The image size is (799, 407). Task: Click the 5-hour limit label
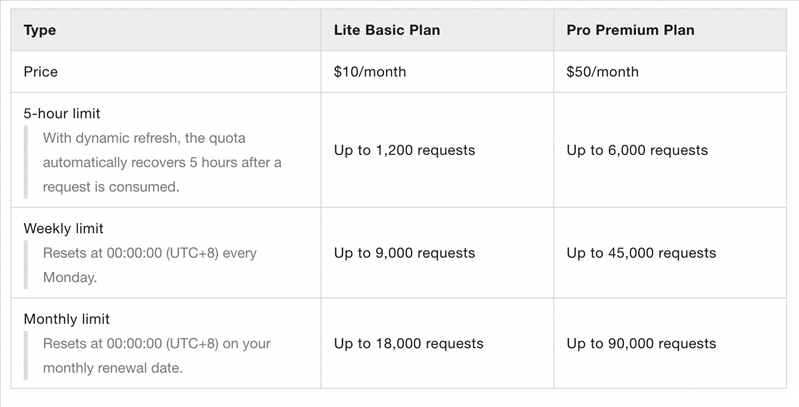coord(62,114)
